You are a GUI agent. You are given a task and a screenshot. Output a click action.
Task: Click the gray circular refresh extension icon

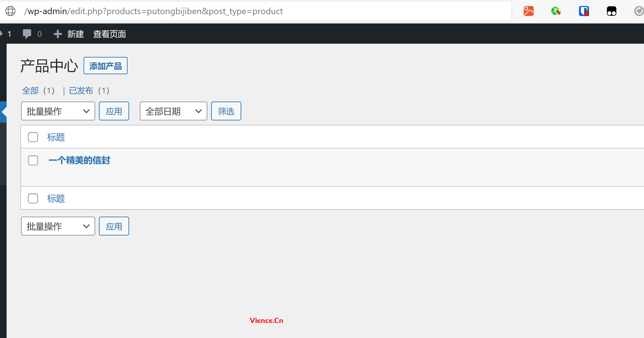click(x=639, y=11)
